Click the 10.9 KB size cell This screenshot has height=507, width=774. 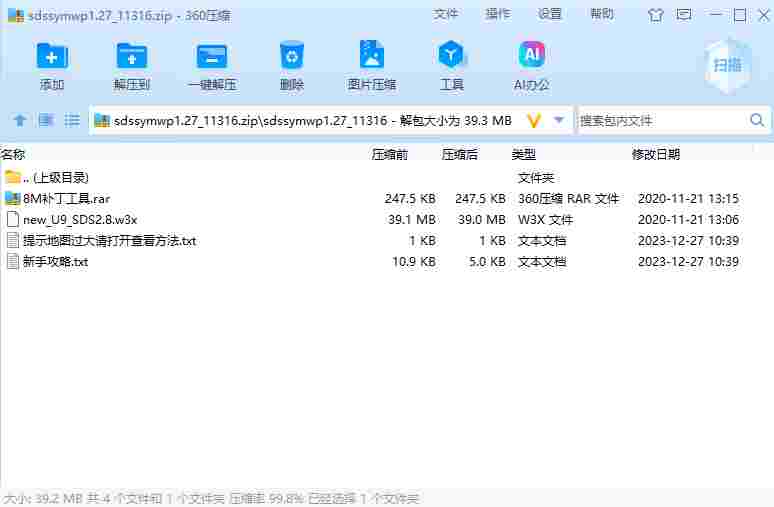pos(414,261)
